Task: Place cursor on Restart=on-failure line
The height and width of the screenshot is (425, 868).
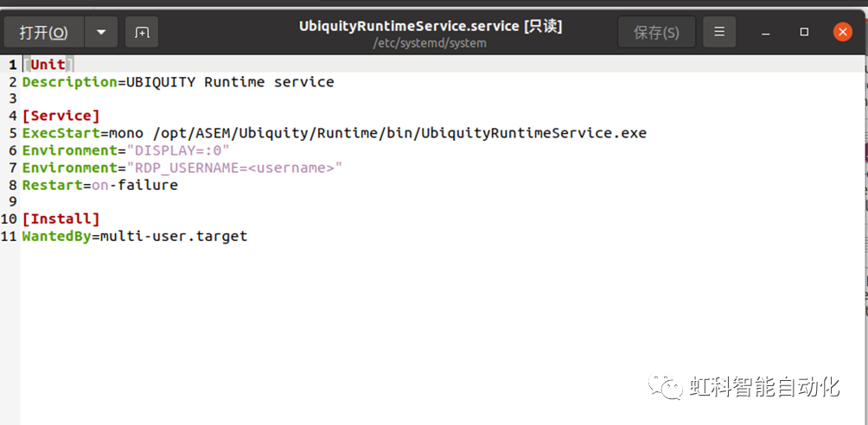Action: pos(99,185)
